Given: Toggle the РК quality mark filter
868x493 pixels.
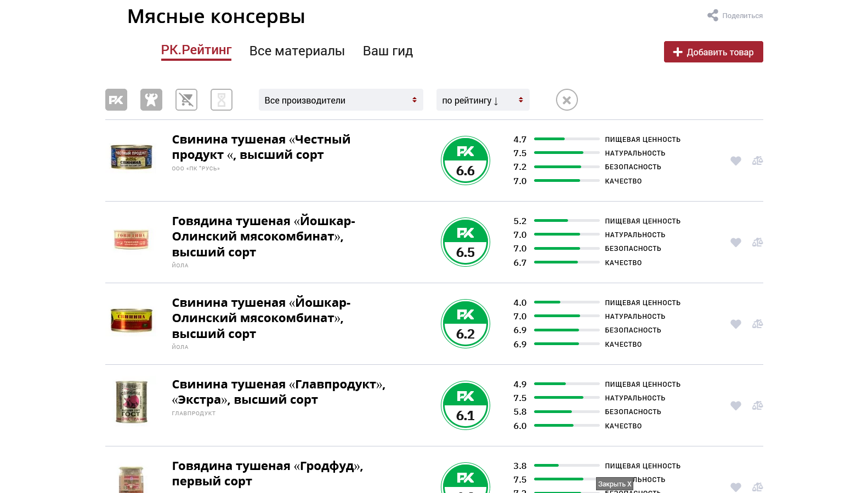Looking at the screenshot, I should 116,100.
